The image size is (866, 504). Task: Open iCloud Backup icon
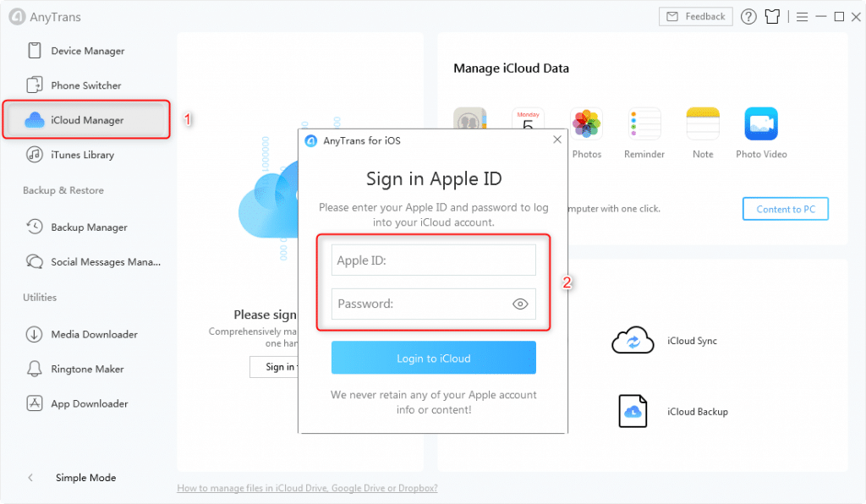633,411
